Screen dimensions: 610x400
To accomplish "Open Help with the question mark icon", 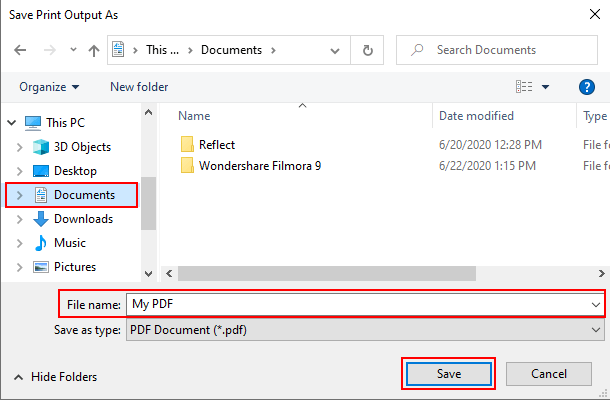I will click(587, 87).
